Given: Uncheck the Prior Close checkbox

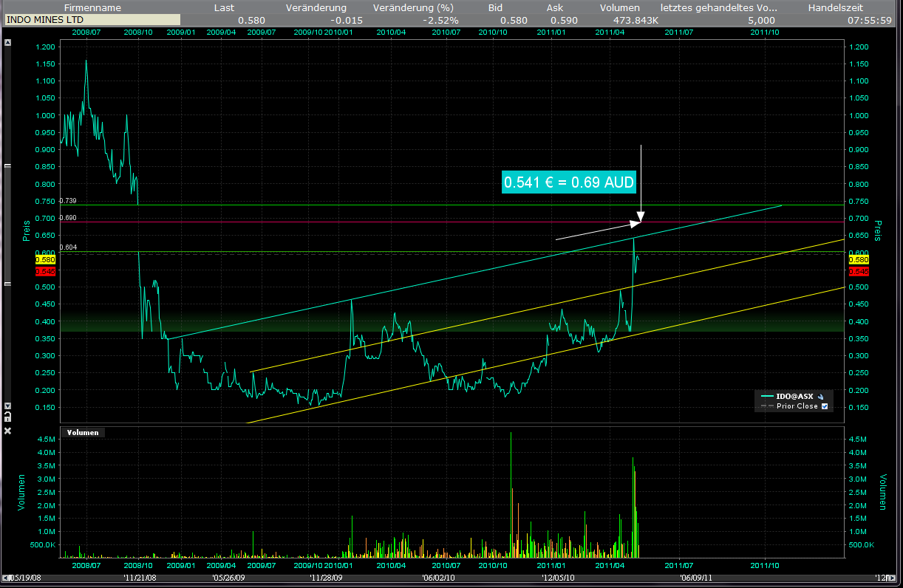Looking at the screenshot, I should click(825, 406).
